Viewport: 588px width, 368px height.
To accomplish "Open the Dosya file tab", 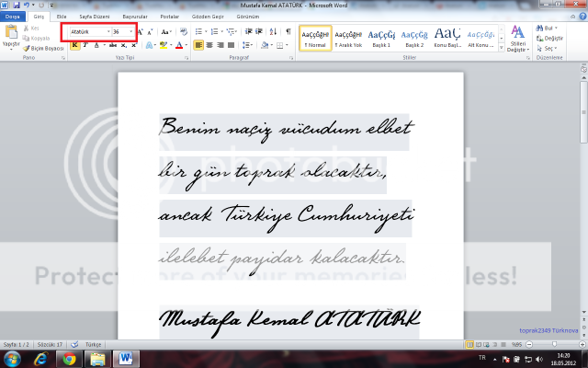I will click(12, 17).
